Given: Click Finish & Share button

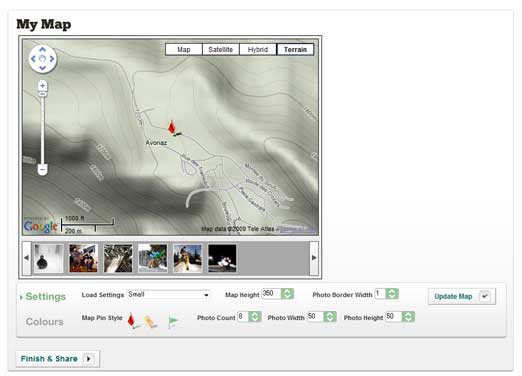Looking at the screenshot, I should [x=57, y=359].
